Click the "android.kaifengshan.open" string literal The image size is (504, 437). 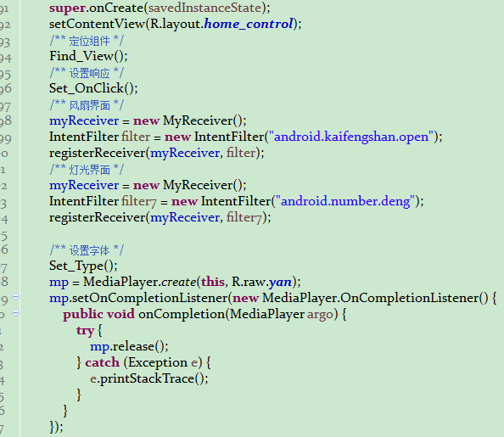[351, 137]
